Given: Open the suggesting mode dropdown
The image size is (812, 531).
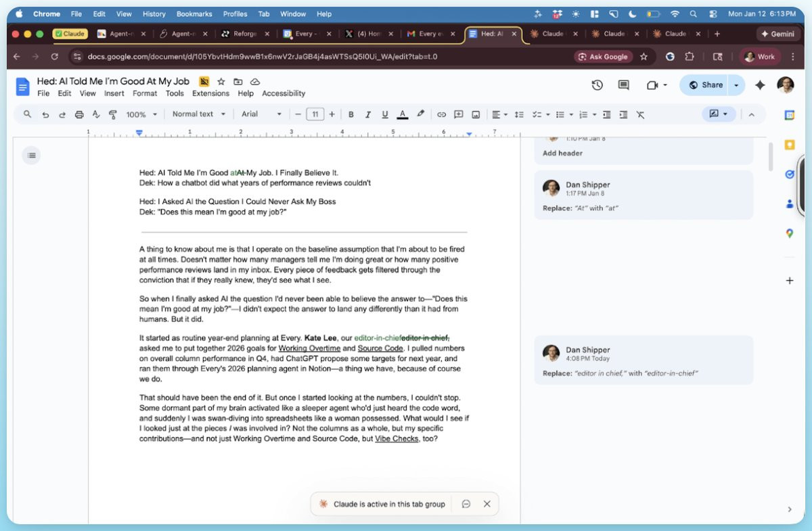Looking at the screenshot, I should [x=719, y=114].
